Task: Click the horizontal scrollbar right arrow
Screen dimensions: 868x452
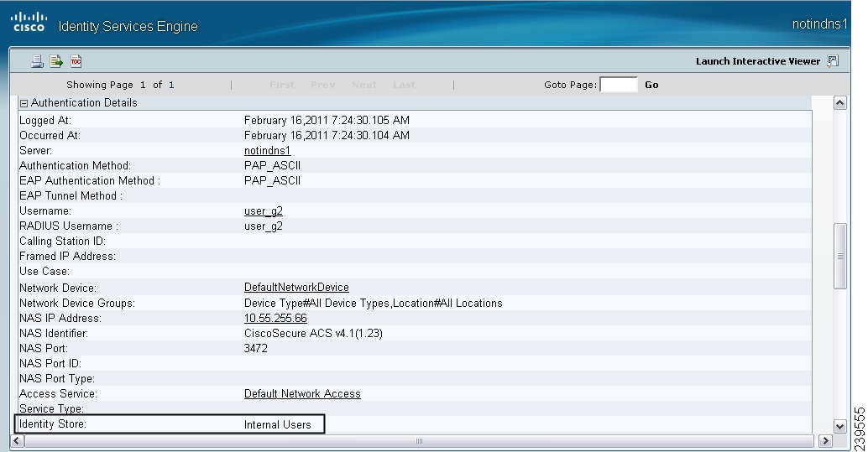Action: click(x=826, y=441)
